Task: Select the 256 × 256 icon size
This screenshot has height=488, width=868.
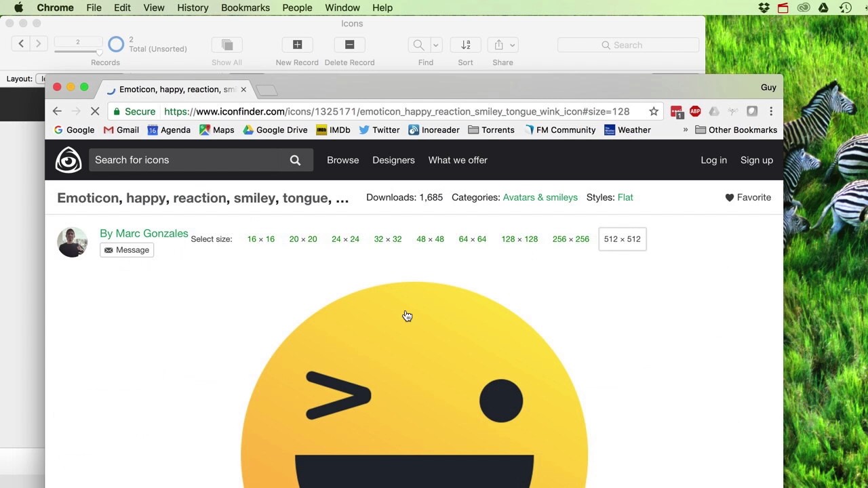Action: coord(570,239)
